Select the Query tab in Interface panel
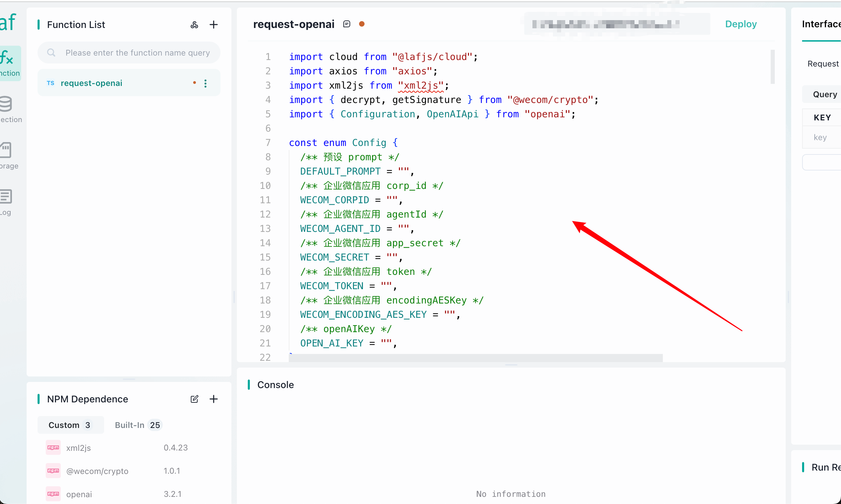This screenshot has width=841, height=504. tap(825, 94)
